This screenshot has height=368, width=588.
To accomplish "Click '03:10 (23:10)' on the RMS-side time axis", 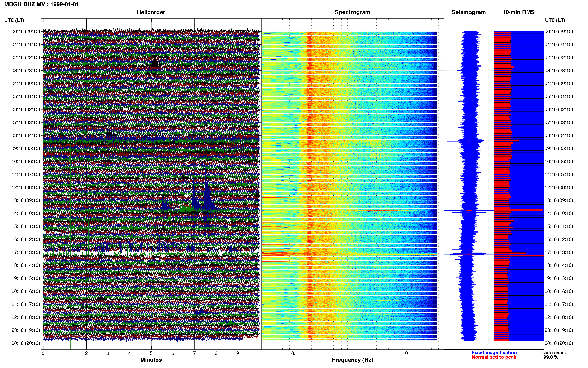I will coord(559,71).
